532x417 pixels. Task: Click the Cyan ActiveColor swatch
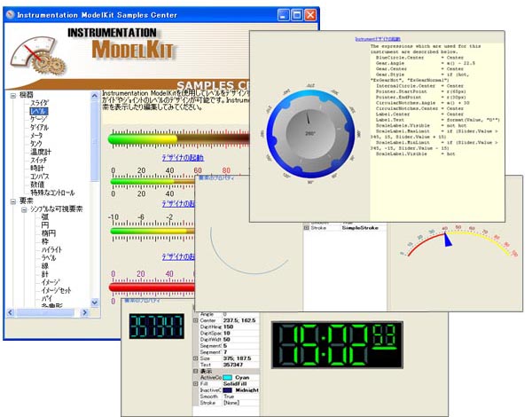coord(227,378)
